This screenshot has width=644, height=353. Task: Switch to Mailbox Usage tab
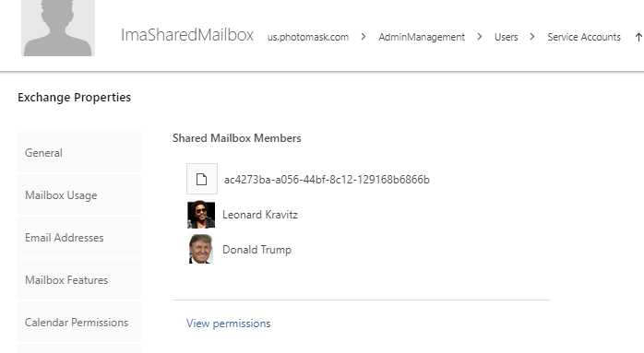(x=79, y=194)
